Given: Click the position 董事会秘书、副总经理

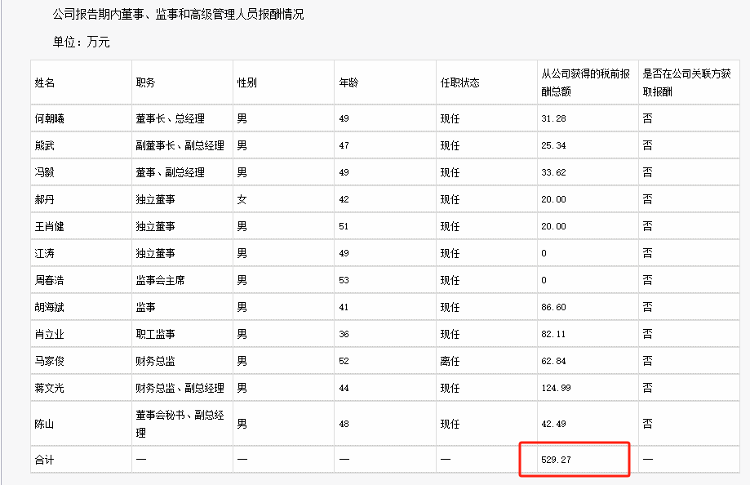Looking at the screenshot, I should point(180,424).
